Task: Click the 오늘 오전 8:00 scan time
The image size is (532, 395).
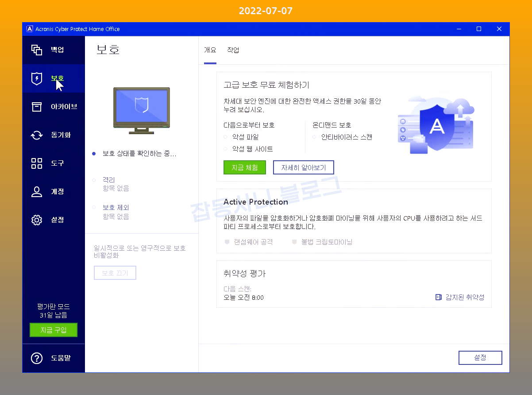Action: point(244,297)
